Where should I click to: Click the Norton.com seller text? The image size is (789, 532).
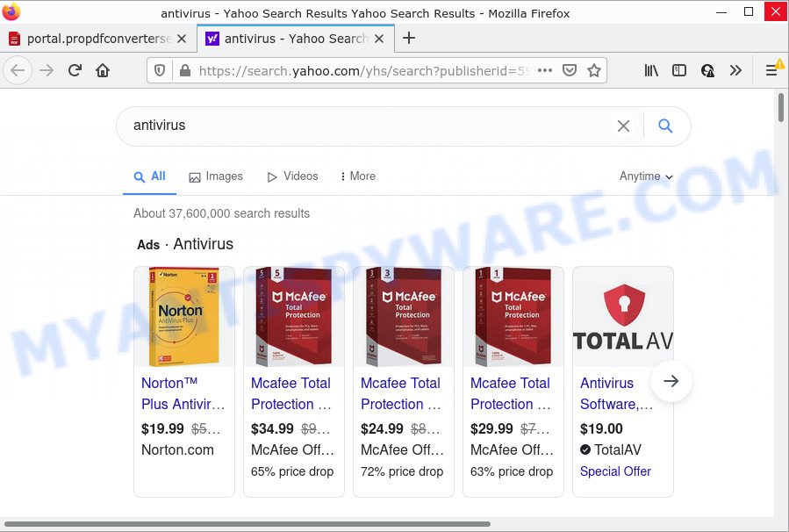click(x=177, y=450)
